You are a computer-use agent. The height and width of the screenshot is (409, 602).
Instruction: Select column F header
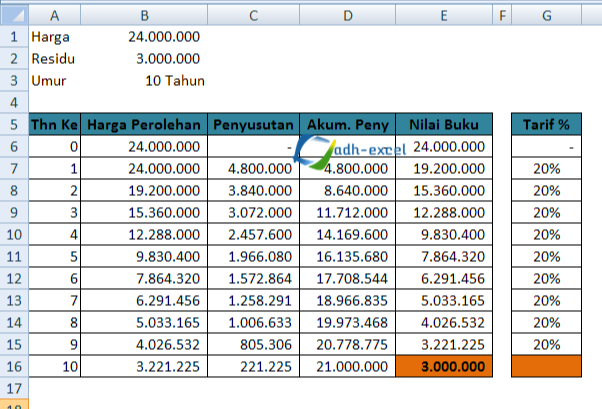pyautogui.click(x=502, y=15)
